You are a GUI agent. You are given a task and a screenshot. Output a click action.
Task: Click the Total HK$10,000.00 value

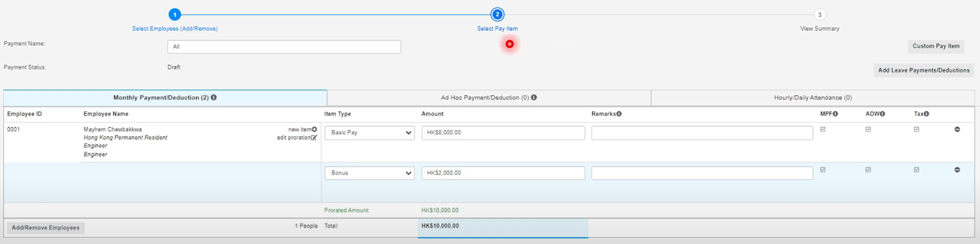click(440, 226)
